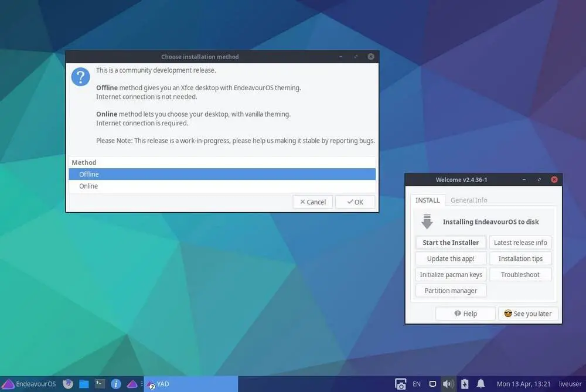586x392 pixels.
Task: Maximize the Choose installation method window
Action: pyautogui.click(x=356, y=56)
